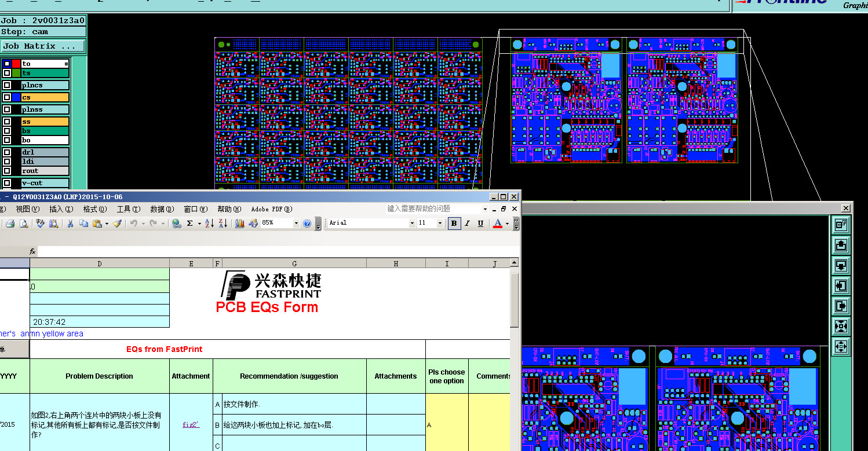The image size is (868, 451).
Task: Toggle the 'drl' layer checkbox
Action: click(x=7, y=152)
